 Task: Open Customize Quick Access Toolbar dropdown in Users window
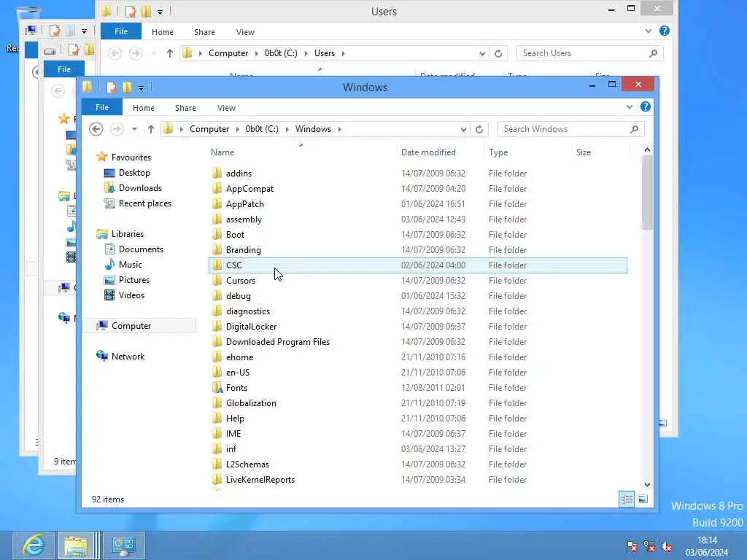tap(160, 12)
